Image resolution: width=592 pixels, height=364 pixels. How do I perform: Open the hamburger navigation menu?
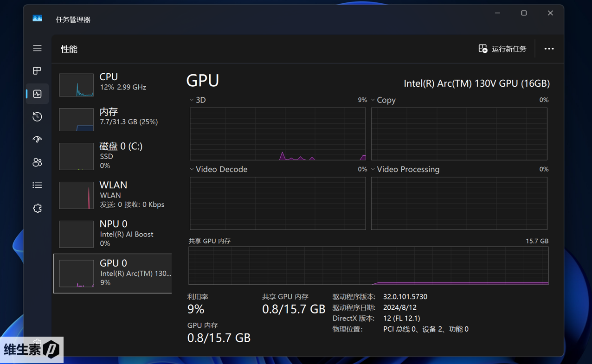click(37, 48)
